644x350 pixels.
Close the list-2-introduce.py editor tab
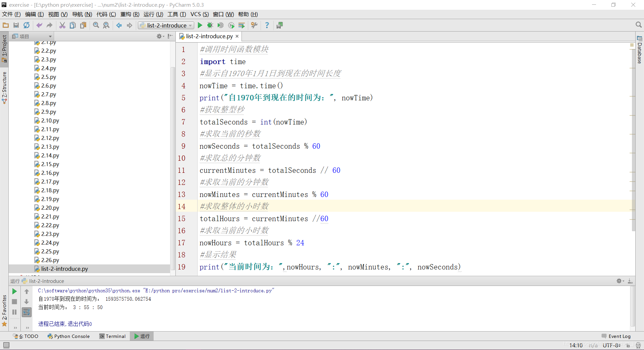pyautogui.click(x=237, y=36)
